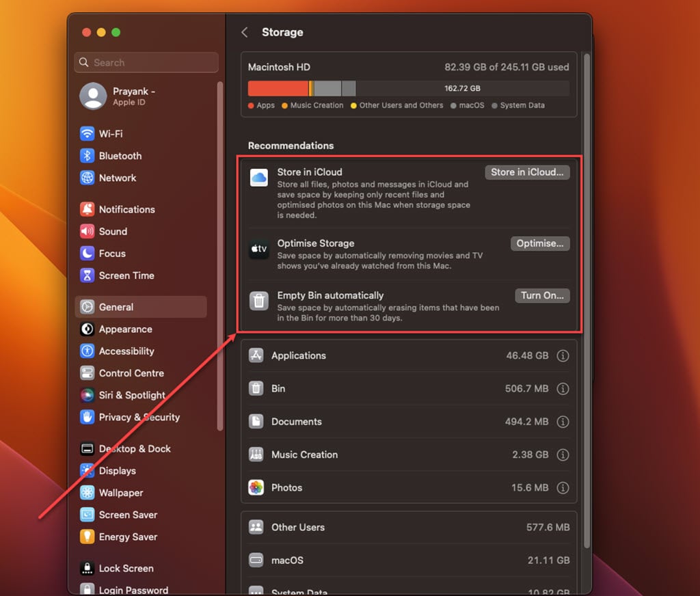
Task: Click the iCloud cloud icon
Action: (259, 178)
